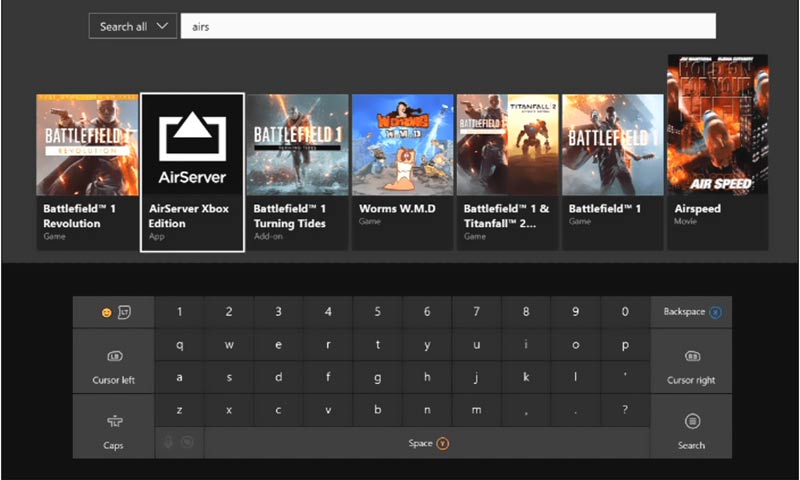
Task: Tap the apostrophe key
Action: click(625, 377)
